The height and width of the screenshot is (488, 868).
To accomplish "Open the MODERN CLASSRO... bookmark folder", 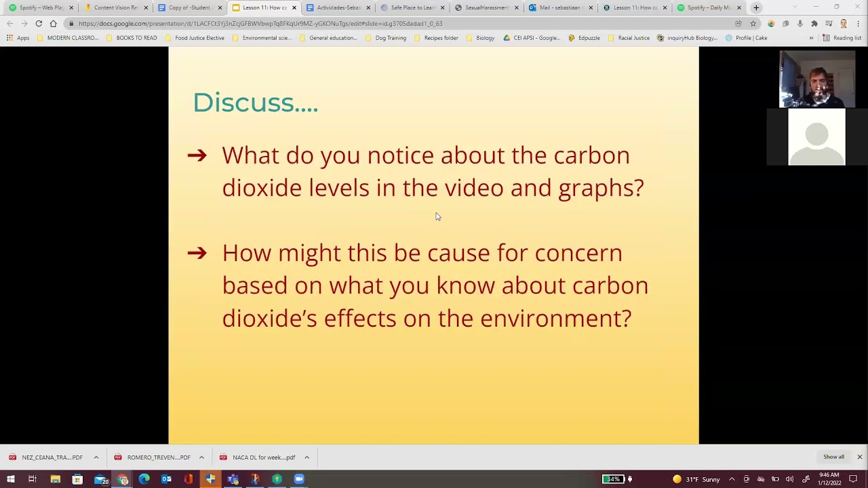I will tap(68, 38).
